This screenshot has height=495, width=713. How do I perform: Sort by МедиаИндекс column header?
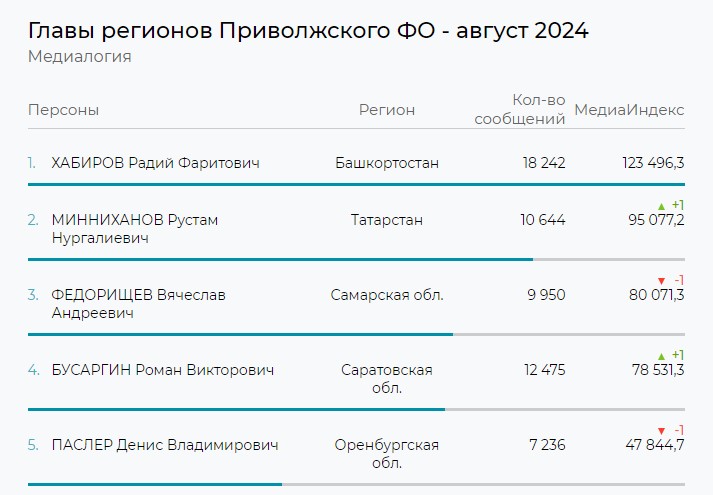(629, 110)
